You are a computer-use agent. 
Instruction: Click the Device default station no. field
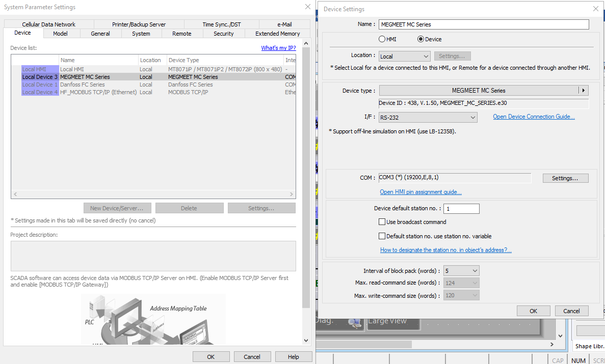click(461, 209)
